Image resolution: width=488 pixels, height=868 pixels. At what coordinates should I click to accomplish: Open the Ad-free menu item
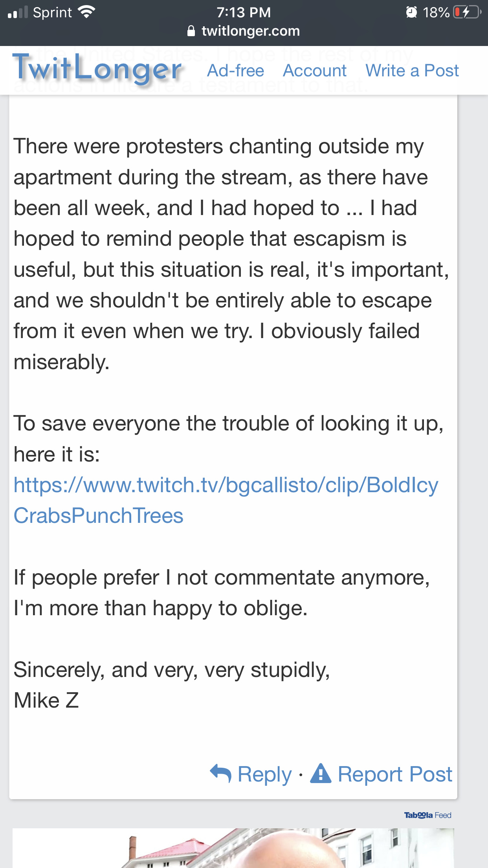[x=236, y=71]
